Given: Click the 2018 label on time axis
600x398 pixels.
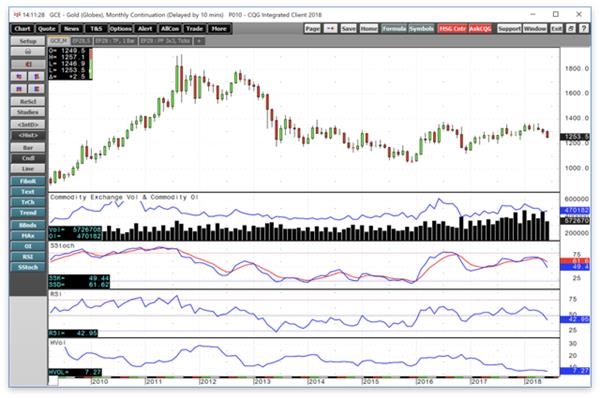Looking at the screenshot, I should (533, 382).
